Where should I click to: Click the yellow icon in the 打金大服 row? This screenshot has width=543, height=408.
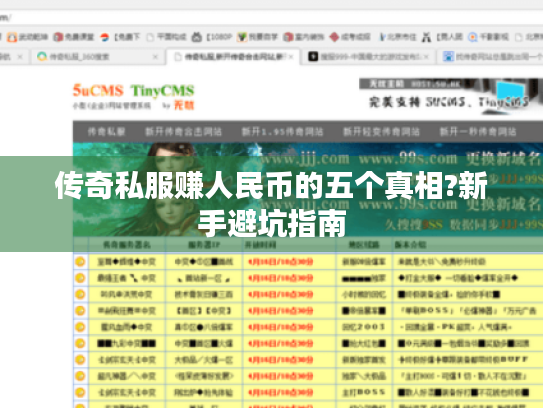tap(80, 278)
